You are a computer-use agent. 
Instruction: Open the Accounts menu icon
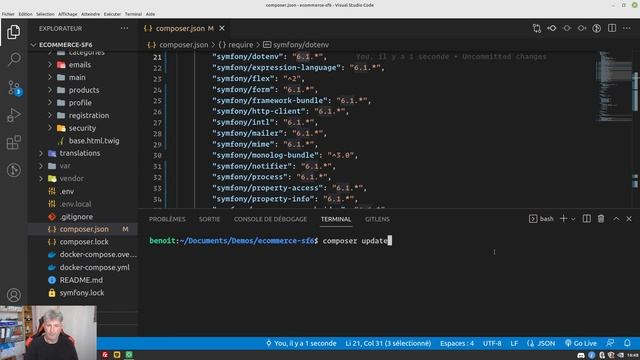(x=14, y=295)
